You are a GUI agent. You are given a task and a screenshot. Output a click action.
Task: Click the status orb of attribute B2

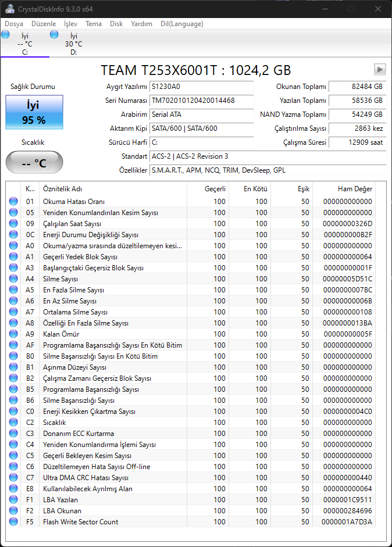tap(13, 378)
